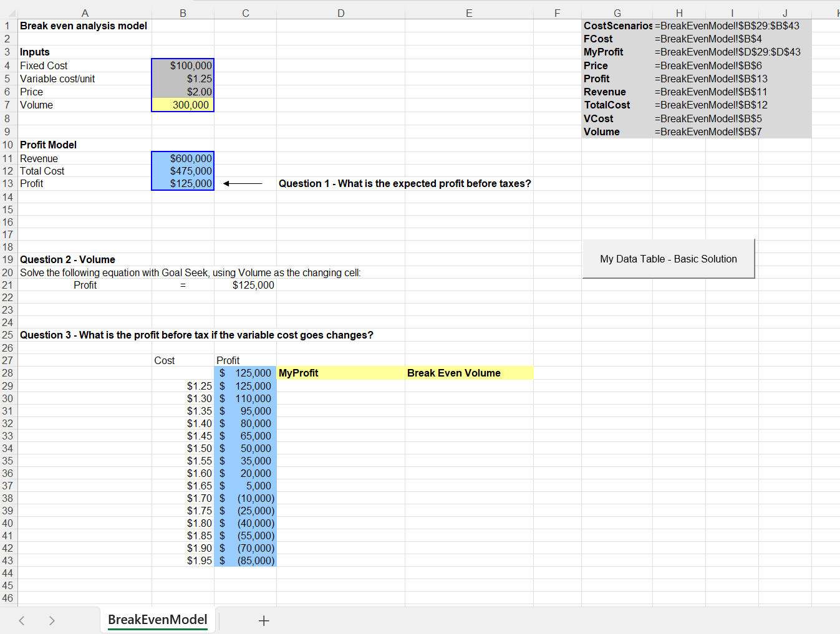Select the yellow MyProfit header cell
840x634 pixels.
[x=340, y=373]
